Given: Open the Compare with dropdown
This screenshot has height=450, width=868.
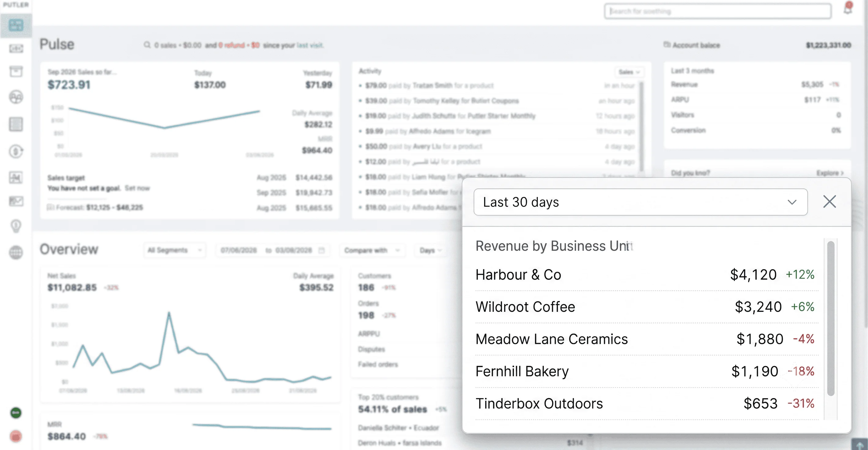Looking at the screenshot, I should tap(372, 250).
